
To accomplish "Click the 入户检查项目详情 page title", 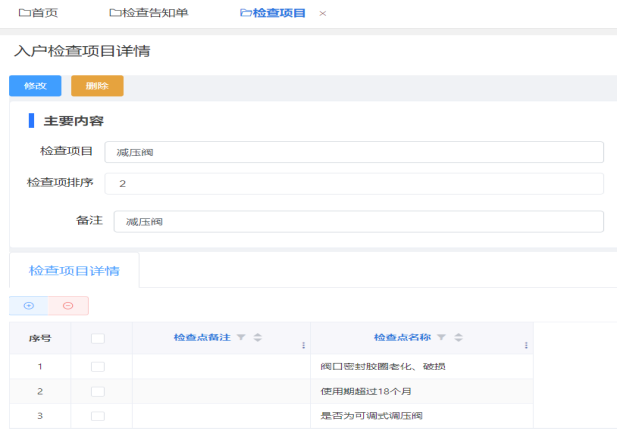I will click(x=82, y=51).
